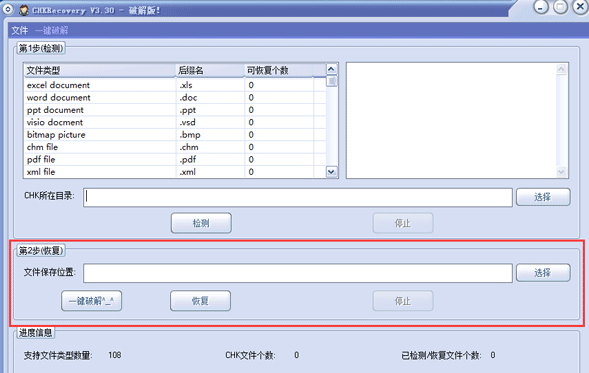Viewport: 589px width, 373px height.
Task: Click the file type list scrollbar thumb
Action: [332, 81]
